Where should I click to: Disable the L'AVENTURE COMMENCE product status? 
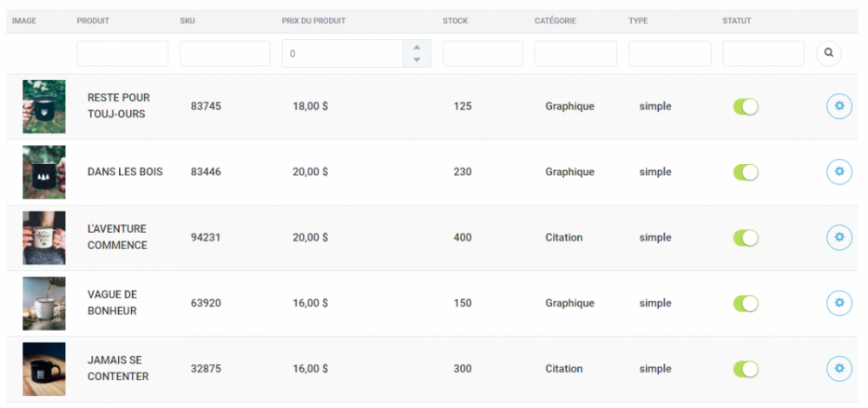pyautogui.click(x=746, y=238)
